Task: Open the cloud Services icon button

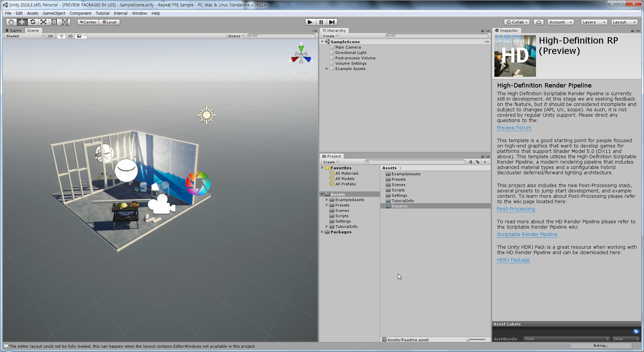Action: click(x=539, y=22)
